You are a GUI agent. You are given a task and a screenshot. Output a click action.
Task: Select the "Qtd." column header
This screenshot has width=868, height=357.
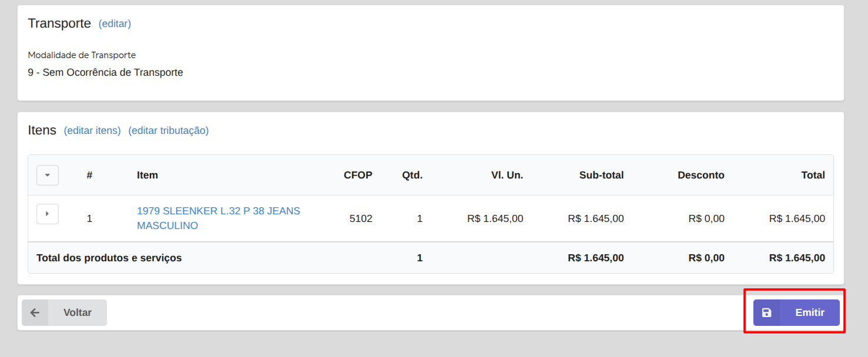[x=412, y=175]
